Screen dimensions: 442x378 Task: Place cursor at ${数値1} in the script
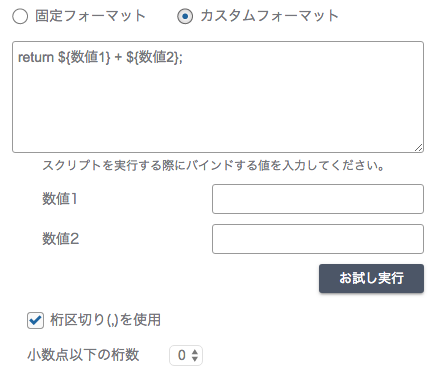[84, 57]
